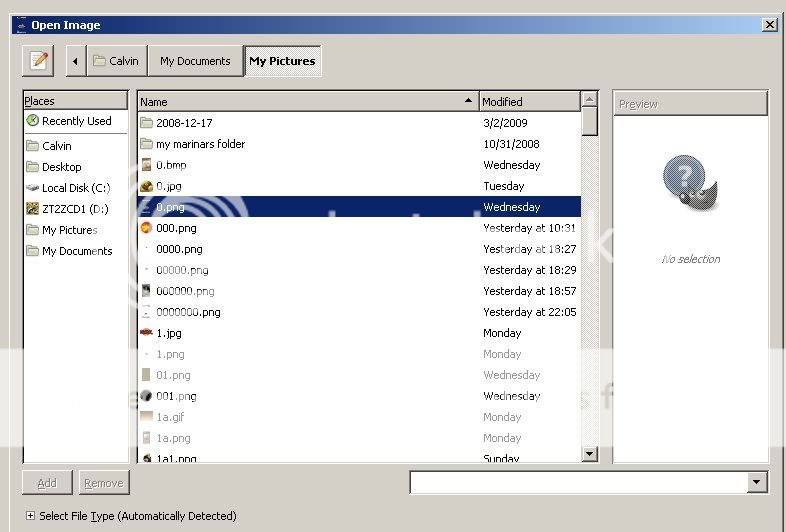
Task: Select Local Disk (C:) drive in Places
Action: (75, 188)
